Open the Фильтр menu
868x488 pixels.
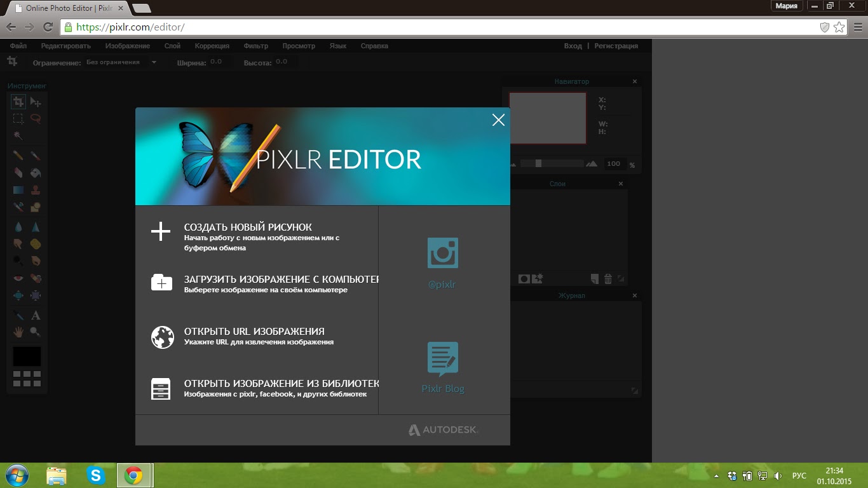point(255,46)
